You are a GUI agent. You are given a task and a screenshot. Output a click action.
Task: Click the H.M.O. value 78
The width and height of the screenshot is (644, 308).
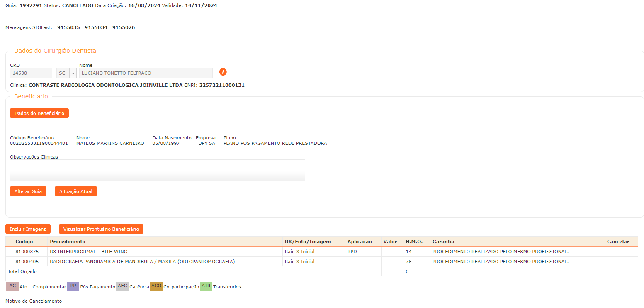[x=408, y=262]
